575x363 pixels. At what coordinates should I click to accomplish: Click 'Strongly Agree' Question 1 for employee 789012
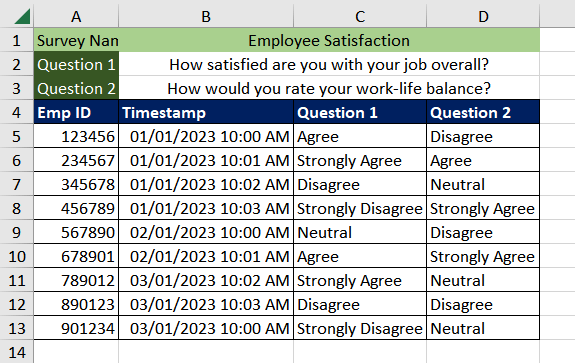(360, 280)
